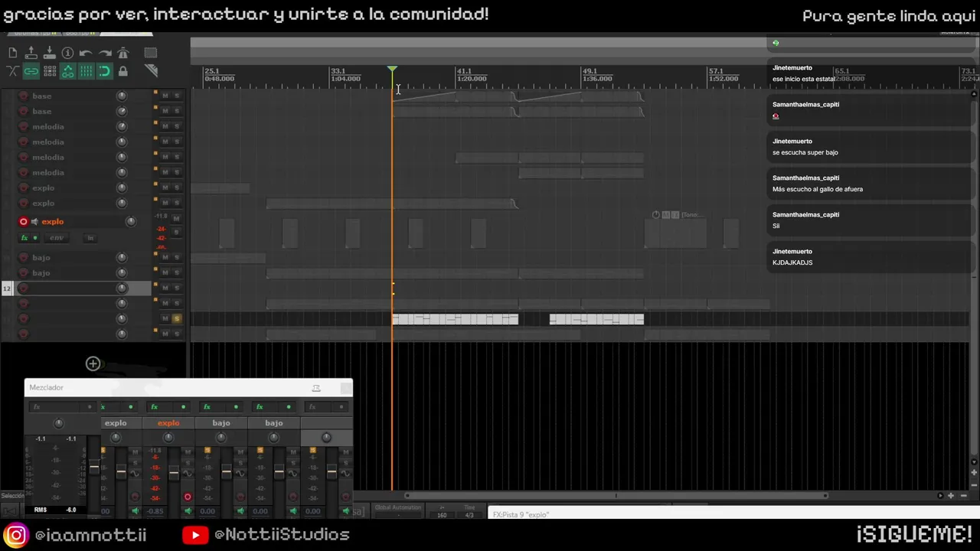Click the 33.1 timeline ruler mark
Image resolution: width=980 pixels, height=551 pixels.
pos(338,71)
